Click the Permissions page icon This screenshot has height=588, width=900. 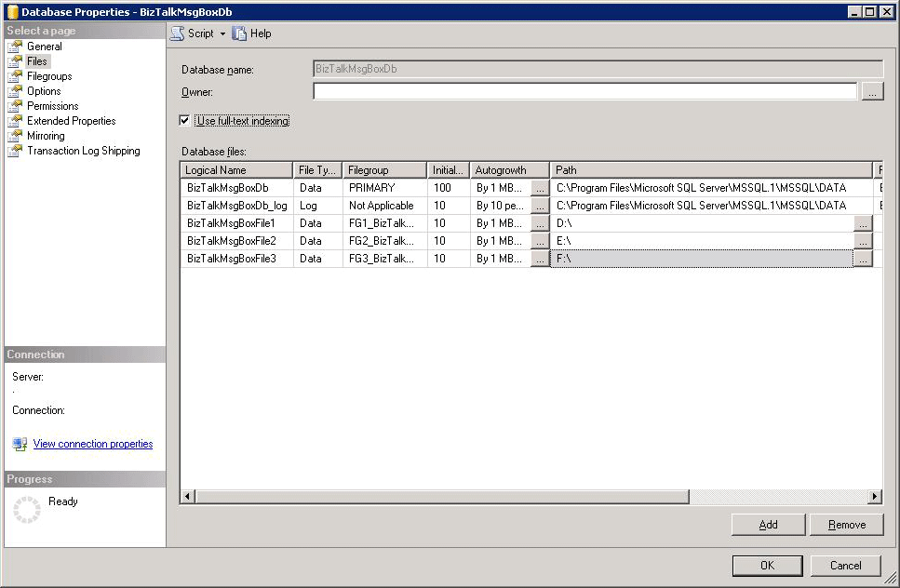(17, 105)
